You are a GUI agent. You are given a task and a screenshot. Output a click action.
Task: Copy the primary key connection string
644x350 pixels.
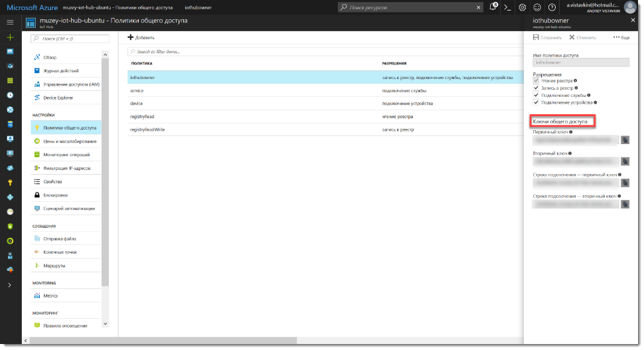625,183
